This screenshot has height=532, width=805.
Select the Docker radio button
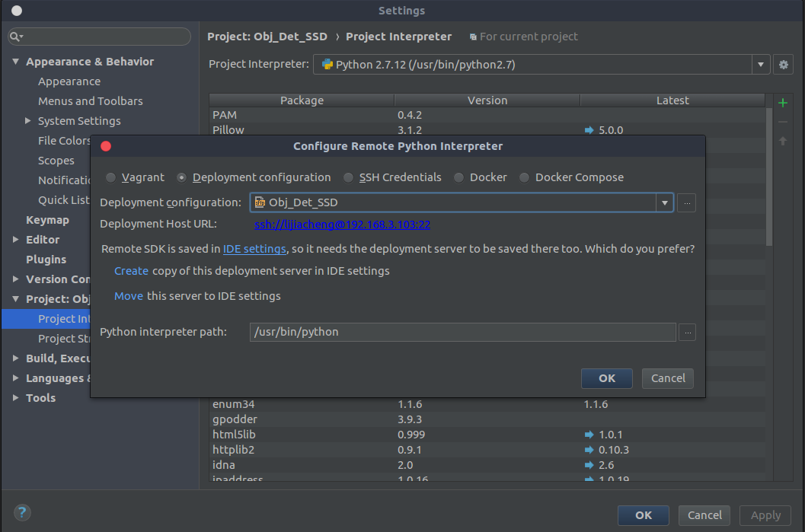coord(458,177)
